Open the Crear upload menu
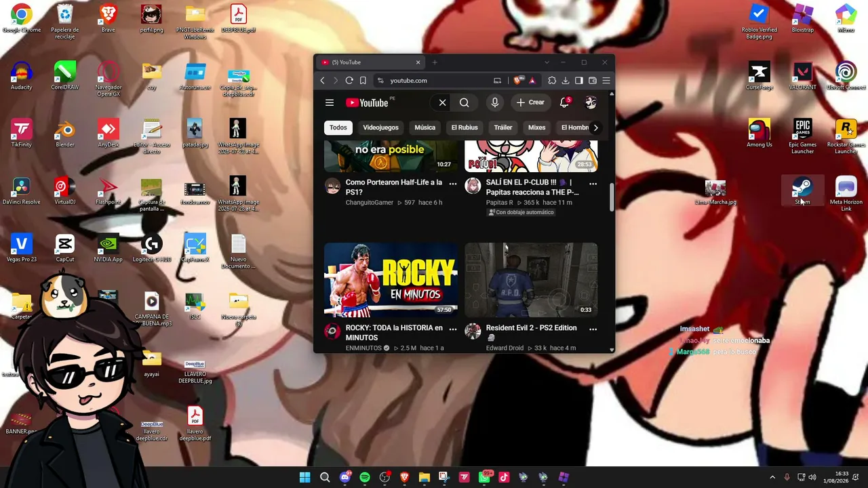 coord(530,102)
